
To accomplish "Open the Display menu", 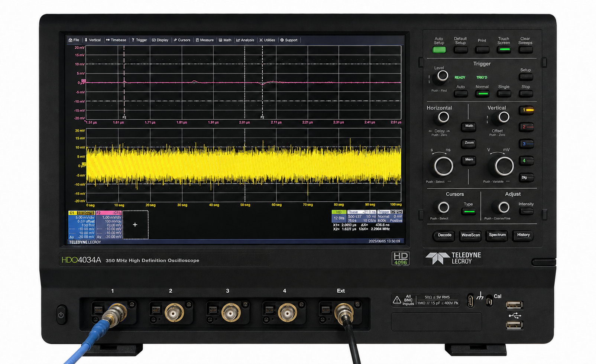I will 160,40.
